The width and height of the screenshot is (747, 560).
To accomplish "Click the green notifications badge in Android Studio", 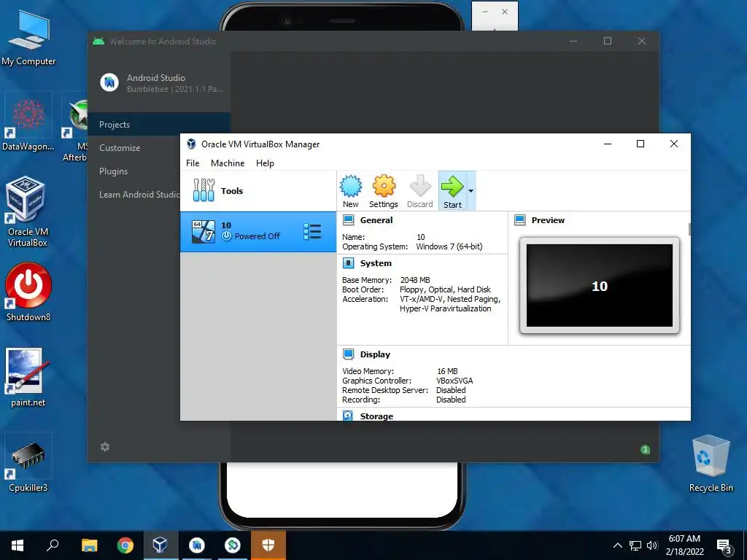I will (x=645, y=449).
